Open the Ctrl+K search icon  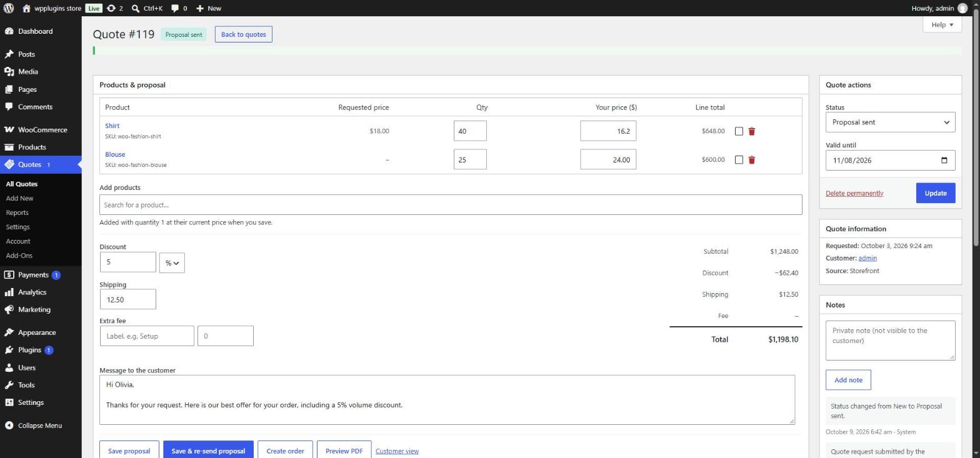click(136, 8)
